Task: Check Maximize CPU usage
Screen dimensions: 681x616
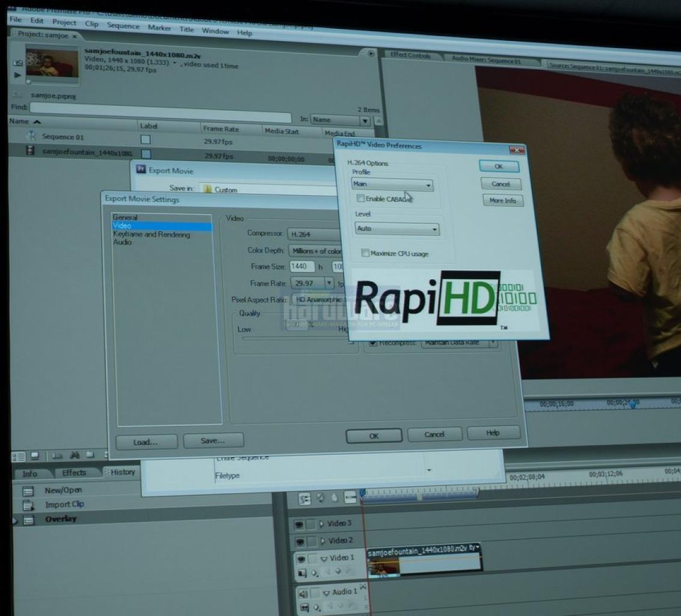Action: (x=365, y=253)
